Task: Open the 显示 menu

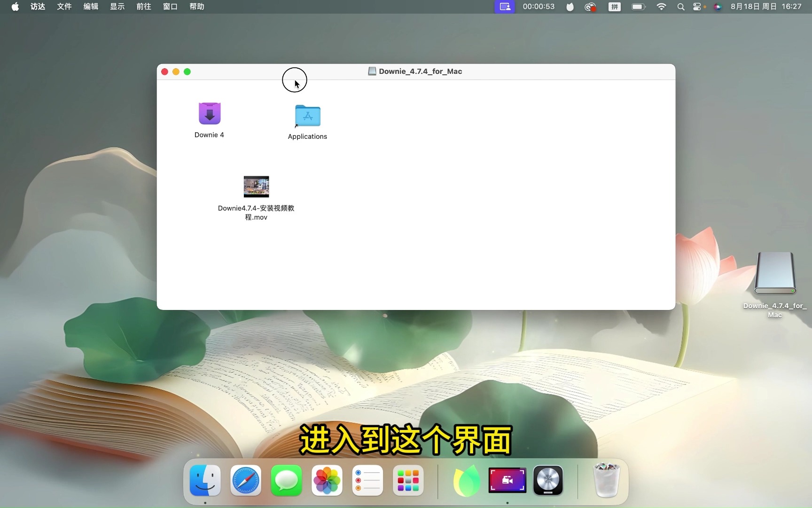Action: 117,7
